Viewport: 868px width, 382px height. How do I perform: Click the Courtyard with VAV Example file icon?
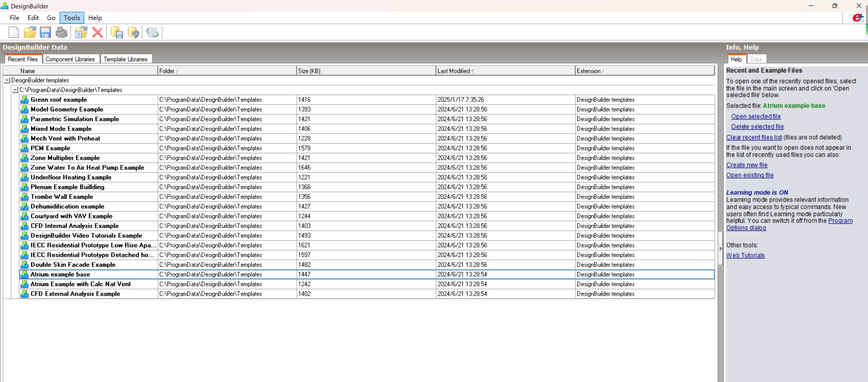pyautogui.click(x=24, y=216)
